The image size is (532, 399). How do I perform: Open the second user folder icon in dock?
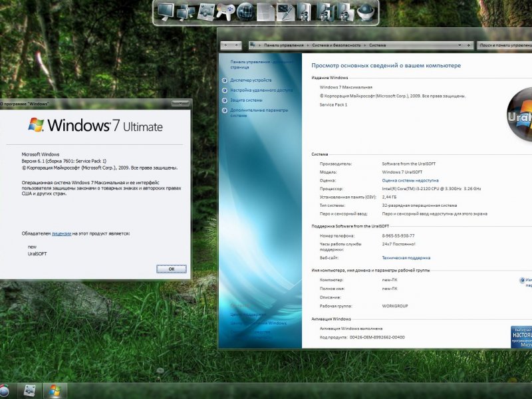[x=325, y=13]
